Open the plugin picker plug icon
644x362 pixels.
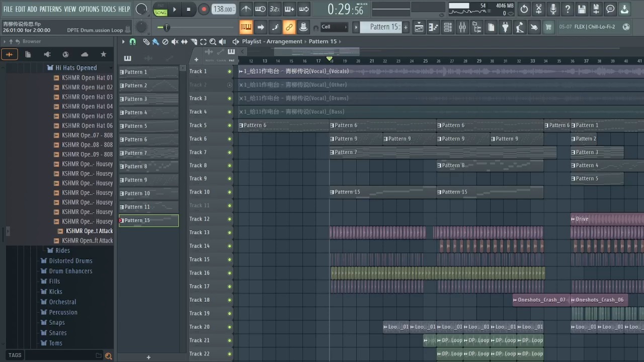(x=506, y=28)
